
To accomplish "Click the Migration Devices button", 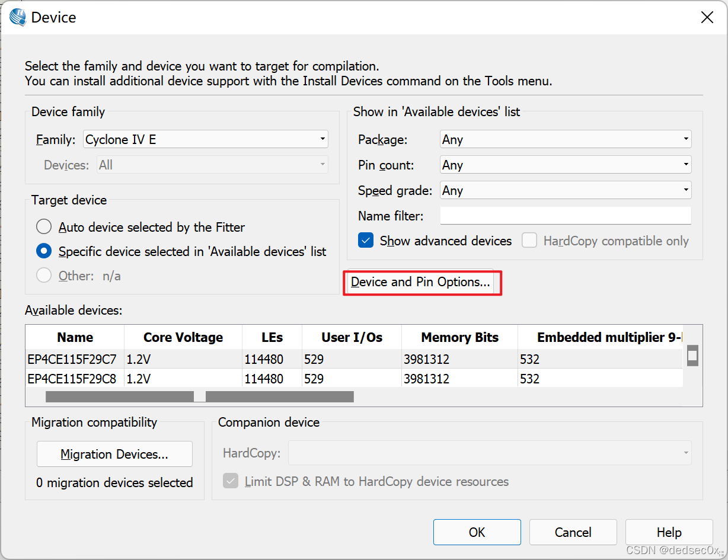I will click(114, 455).
